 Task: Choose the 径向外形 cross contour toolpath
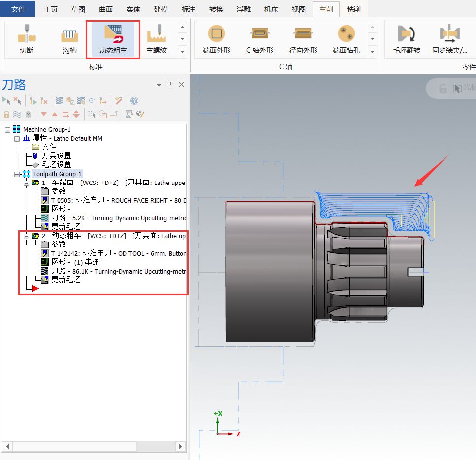[x=303, y=39]
